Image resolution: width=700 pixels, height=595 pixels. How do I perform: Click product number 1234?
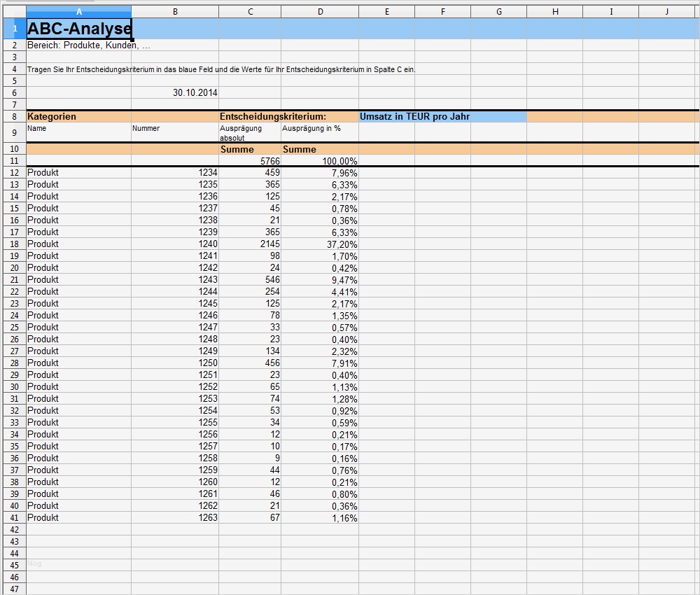click(175, 173)
